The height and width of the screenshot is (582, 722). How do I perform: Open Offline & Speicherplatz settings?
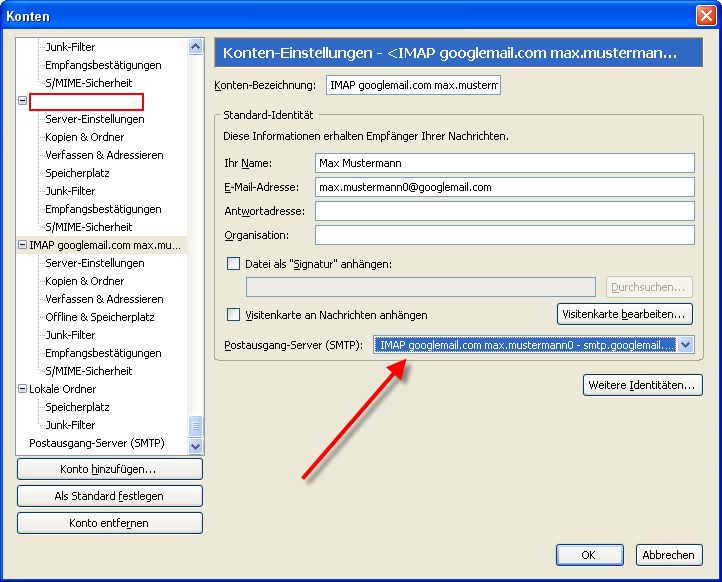point(100,317)
